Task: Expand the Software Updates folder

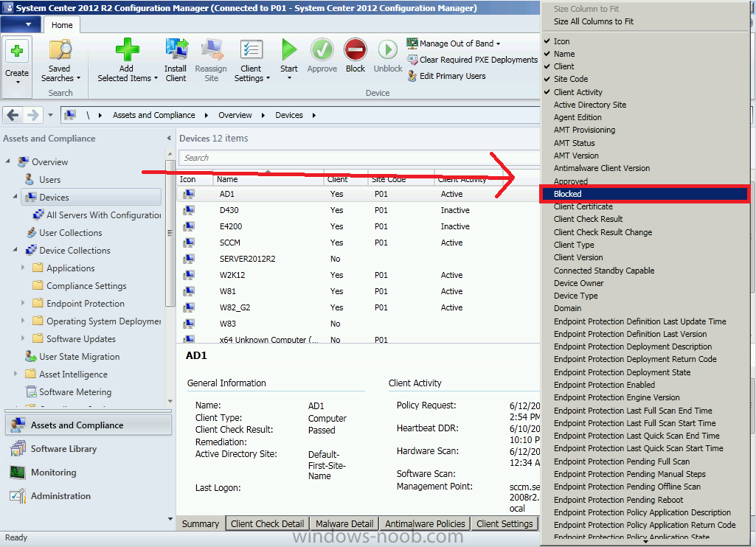Action: point(23,338)
